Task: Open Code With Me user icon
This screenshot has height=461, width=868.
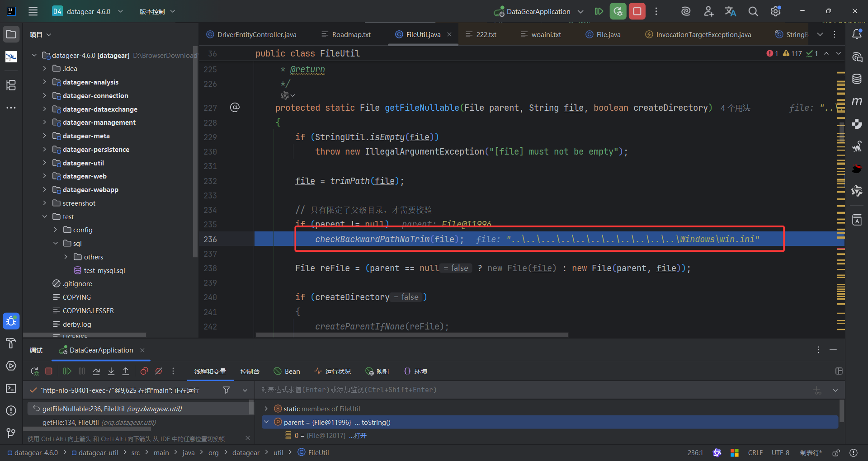Action: (x=708, y=11)
